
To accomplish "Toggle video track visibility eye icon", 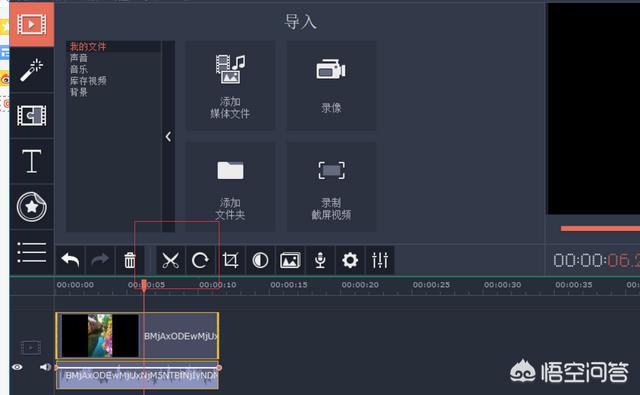I will [17, 367].
